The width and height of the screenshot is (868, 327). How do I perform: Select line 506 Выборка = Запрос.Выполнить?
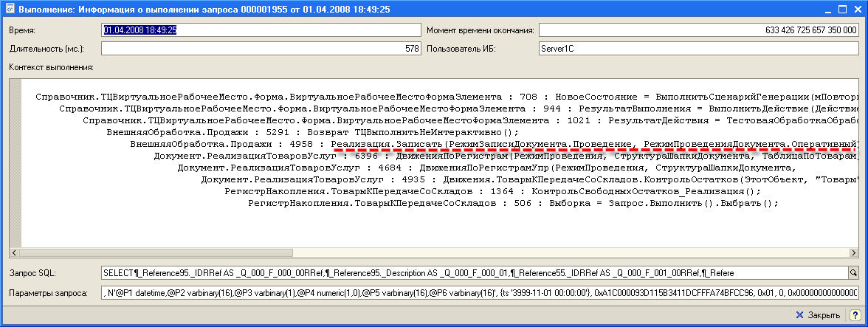pos(513,203)
